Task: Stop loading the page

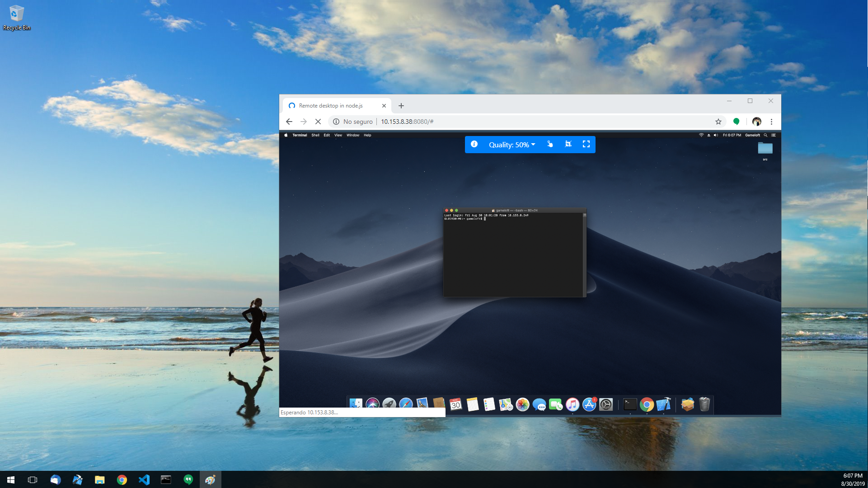Action: (x=318, y=122)
